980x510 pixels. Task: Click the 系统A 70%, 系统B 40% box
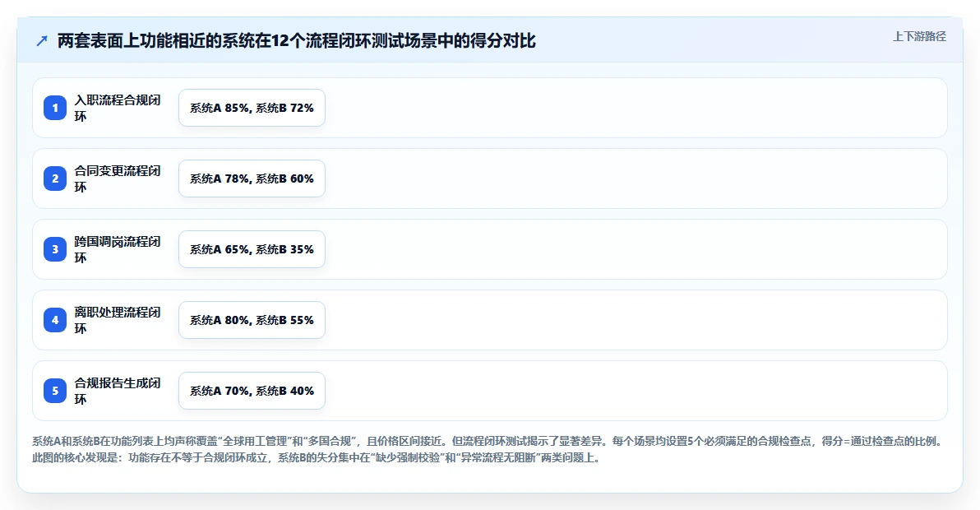(x=252, y=391)
